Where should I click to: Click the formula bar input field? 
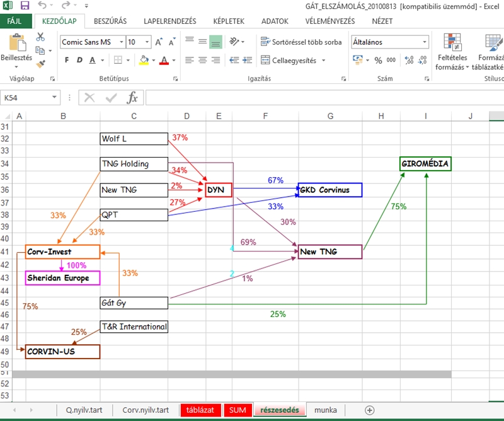point(324,98)
